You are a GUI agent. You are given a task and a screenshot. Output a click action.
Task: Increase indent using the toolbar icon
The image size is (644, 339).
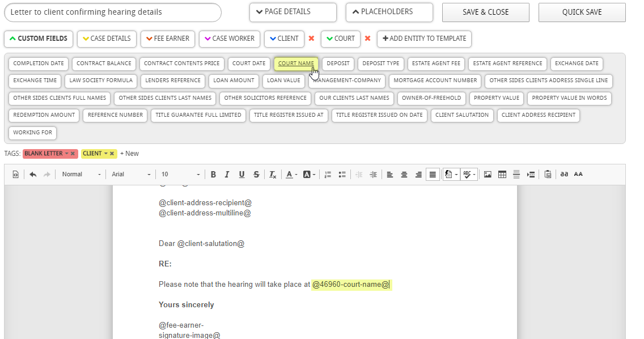tap(373, 174)
